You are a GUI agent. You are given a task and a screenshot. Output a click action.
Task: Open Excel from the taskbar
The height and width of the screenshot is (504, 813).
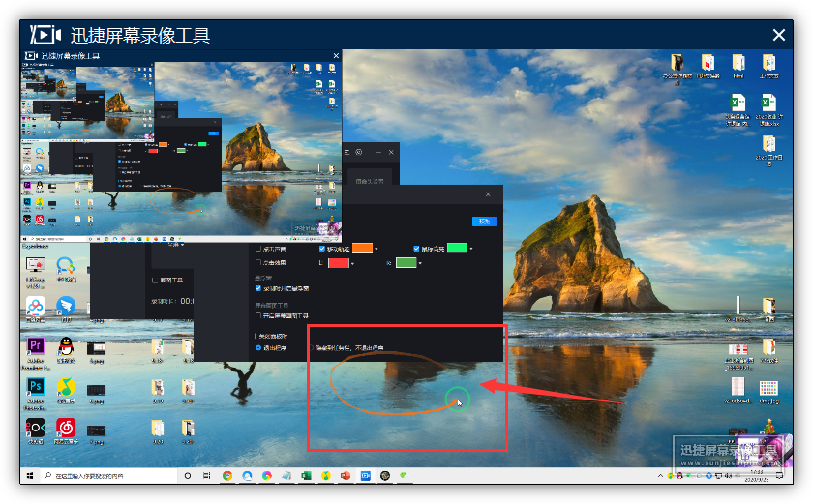pos(305,476)
